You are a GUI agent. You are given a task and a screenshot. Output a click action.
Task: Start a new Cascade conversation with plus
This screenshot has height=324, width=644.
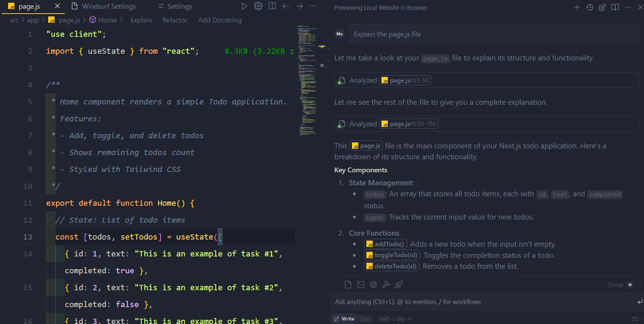(x=577, y=7)
